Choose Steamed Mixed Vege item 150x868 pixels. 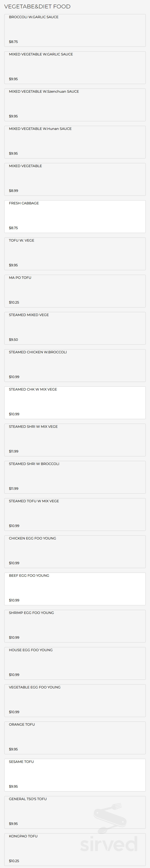coord(75,328)
